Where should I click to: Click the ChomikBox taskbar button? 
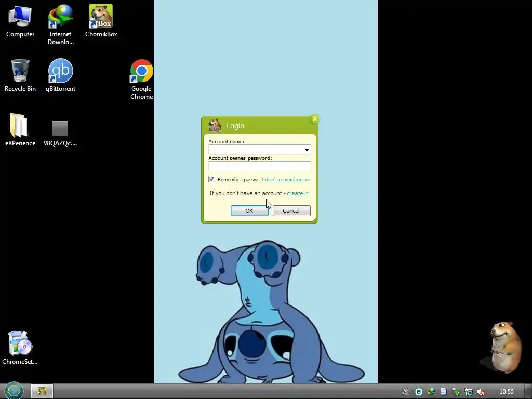pyautogui.click(x=42, y=391)
